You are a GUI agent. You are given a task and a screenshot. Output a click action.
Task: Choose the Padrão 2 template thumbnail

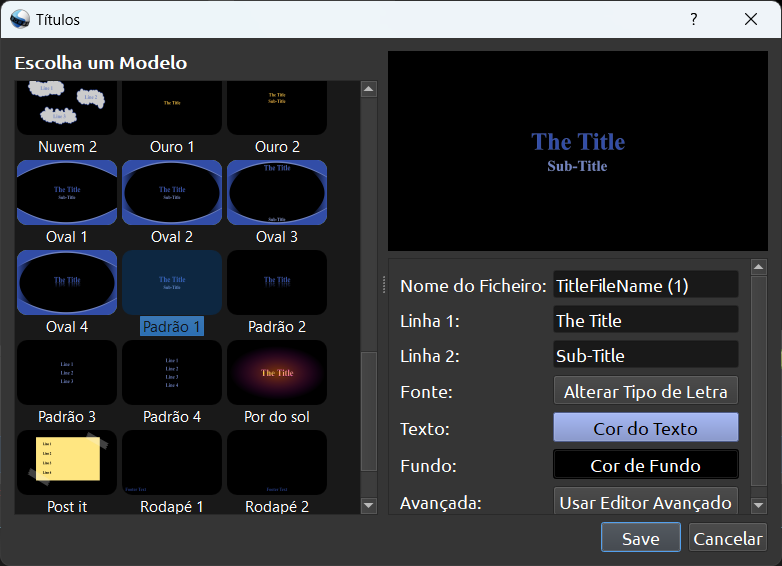[x=277, y=282]
